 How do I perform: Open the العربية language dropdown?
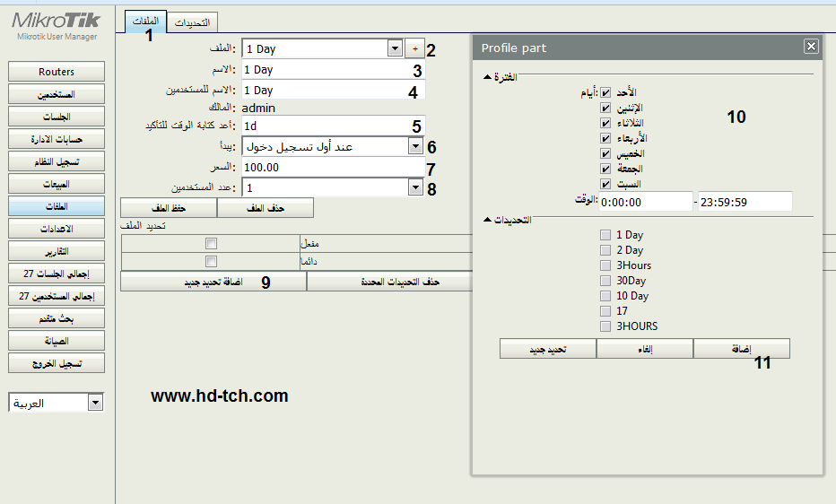95,404
